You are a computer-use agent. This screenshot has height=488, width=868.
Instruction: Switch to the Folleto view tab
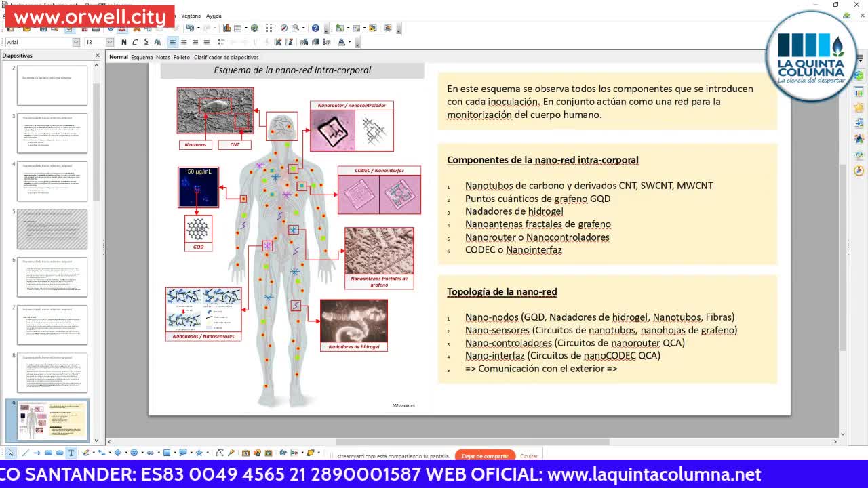[x=182, y=57]
